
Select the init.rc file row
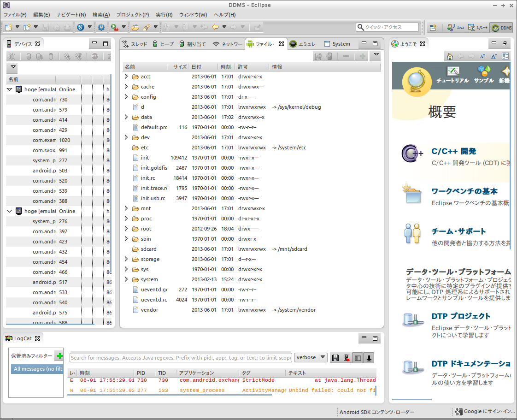coord(252,178)
